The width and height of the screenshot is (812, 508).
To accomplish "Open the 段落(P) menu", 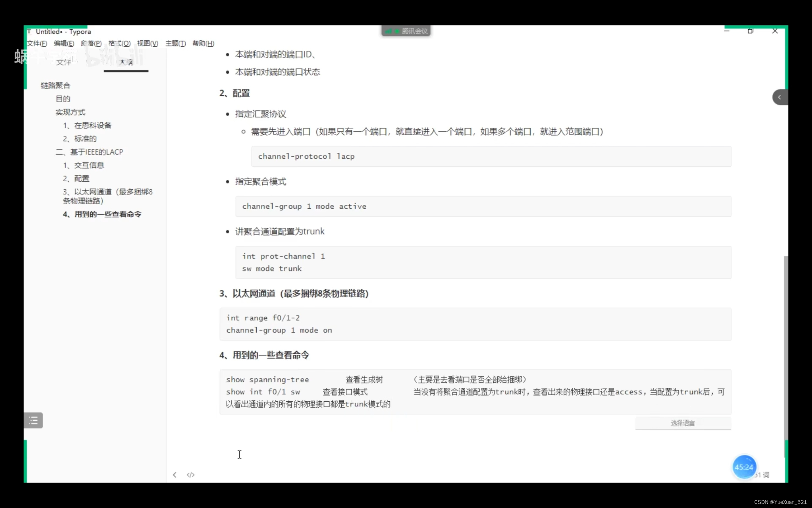I will coord(91,43).
